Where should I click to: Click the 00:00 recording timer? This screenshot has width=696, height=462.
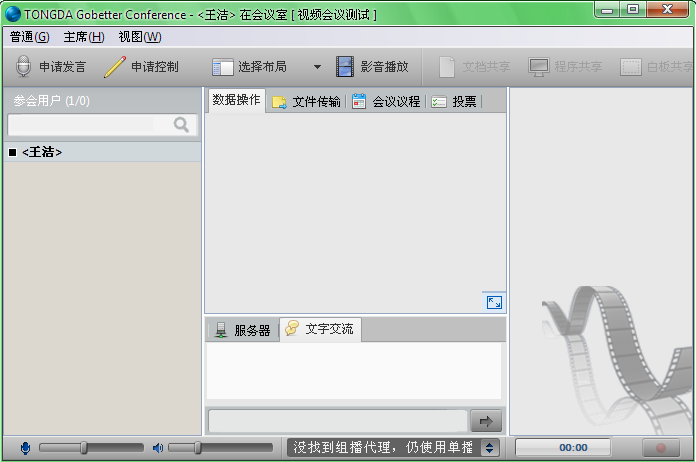(563, 447)
